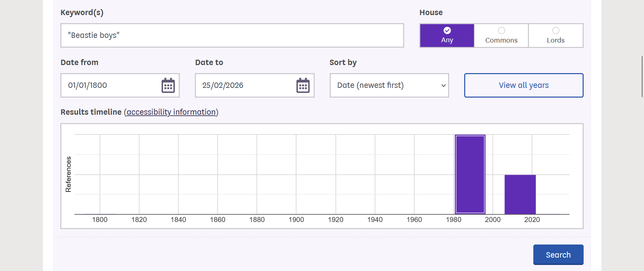
Task: Click the empty circle above Commons
Action: [x=501, y=31]
